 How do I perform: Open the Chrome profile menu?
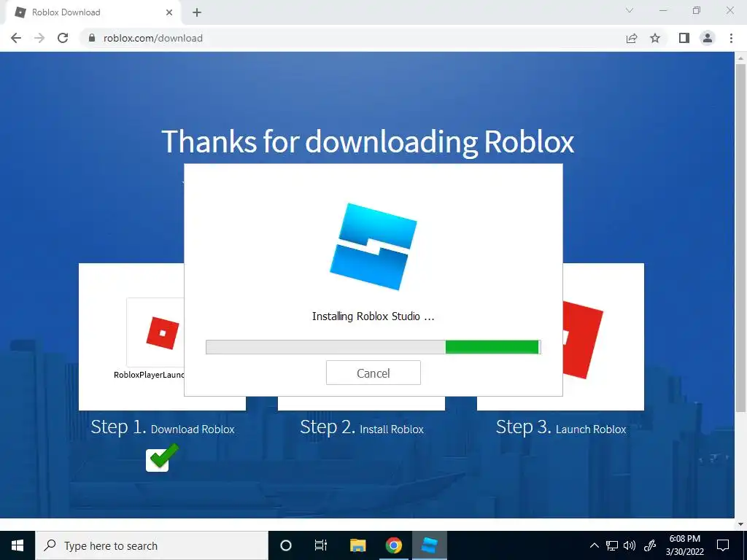click(708, 38)
